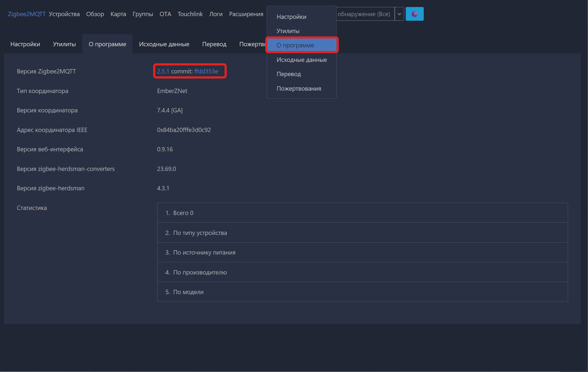588x372 pixels.
Task: Switch to the Настройки tab
Action: (x=25, y=44)
